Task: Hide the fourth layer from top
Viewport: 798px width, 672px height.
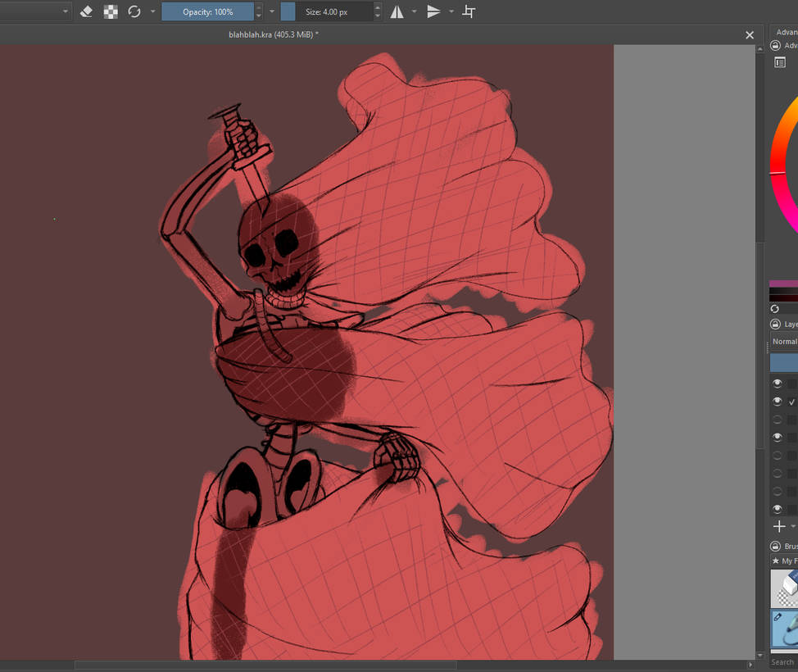Action: point(778,437)
